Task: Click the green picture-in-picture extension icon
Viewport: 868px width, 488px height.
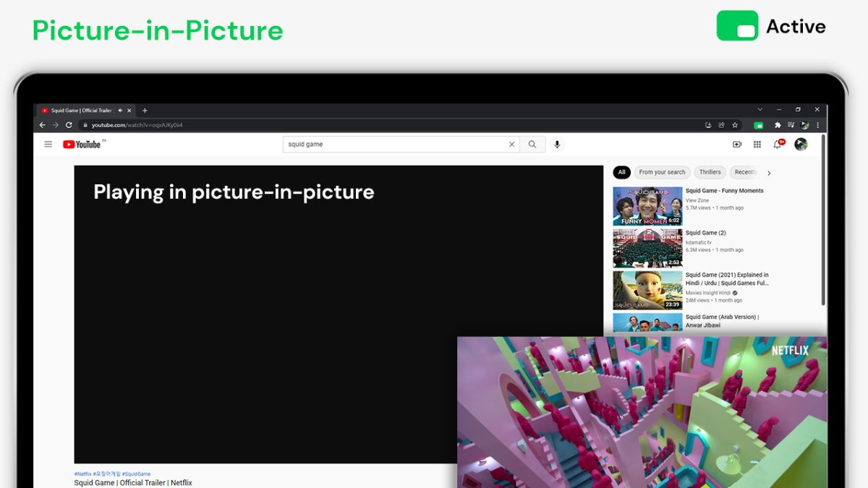Action: 758,125
